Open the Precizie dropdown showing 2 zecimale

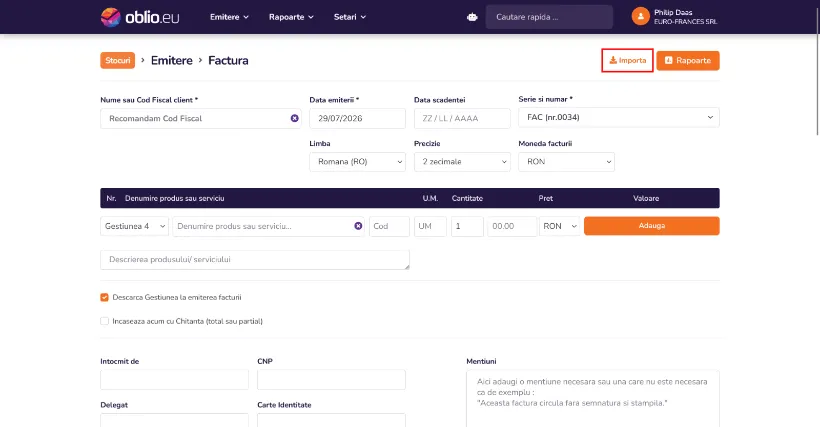tap(462, 162)
